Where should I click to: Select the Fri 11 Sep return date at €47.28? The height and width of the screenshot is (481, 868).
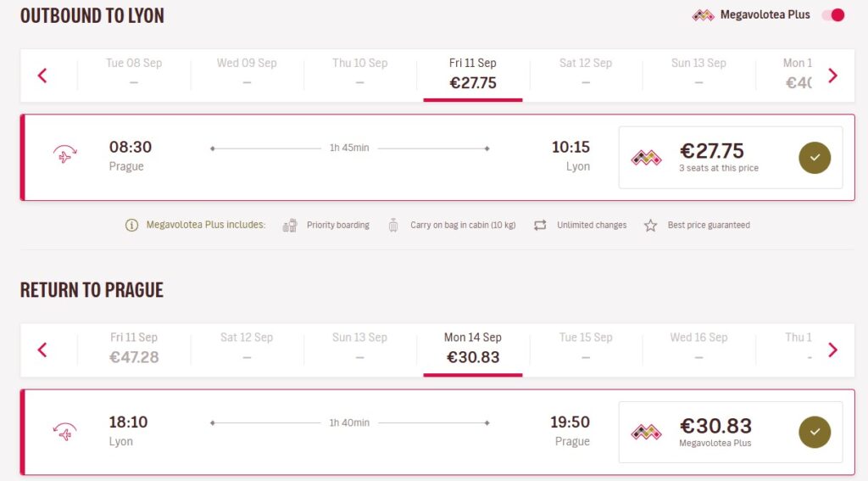point(134,348)
